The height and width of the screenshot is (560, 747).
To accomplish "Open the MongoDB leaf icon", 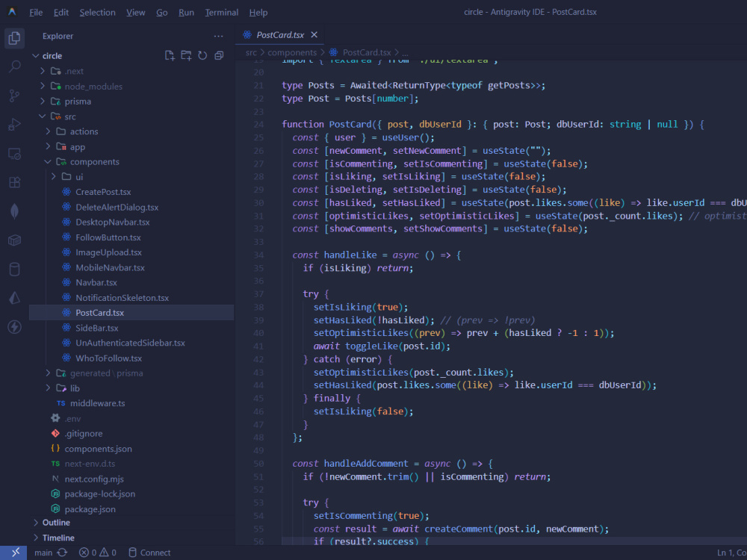I will pos(14,211).
